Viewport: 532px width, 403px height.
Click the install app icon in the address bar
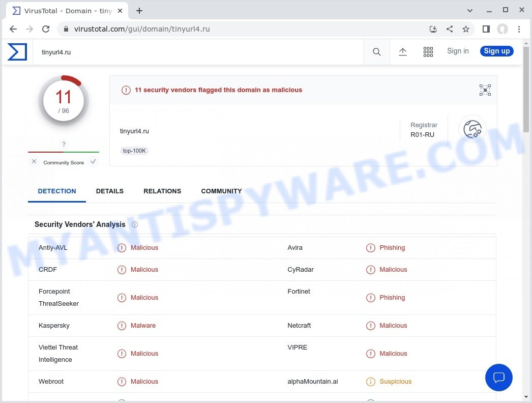(433, 29)
